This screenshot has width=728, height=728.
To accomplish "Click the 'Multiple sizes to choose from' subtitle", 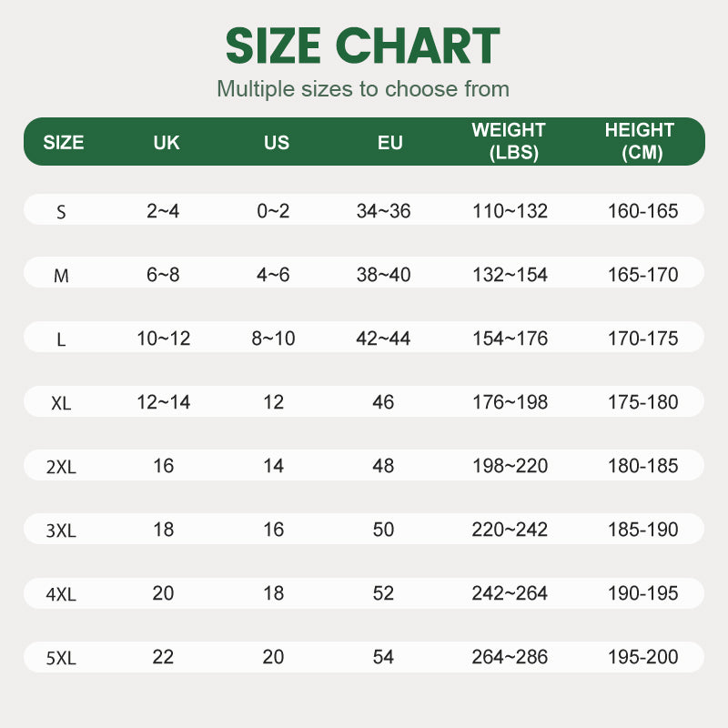I will pos(363,89).
